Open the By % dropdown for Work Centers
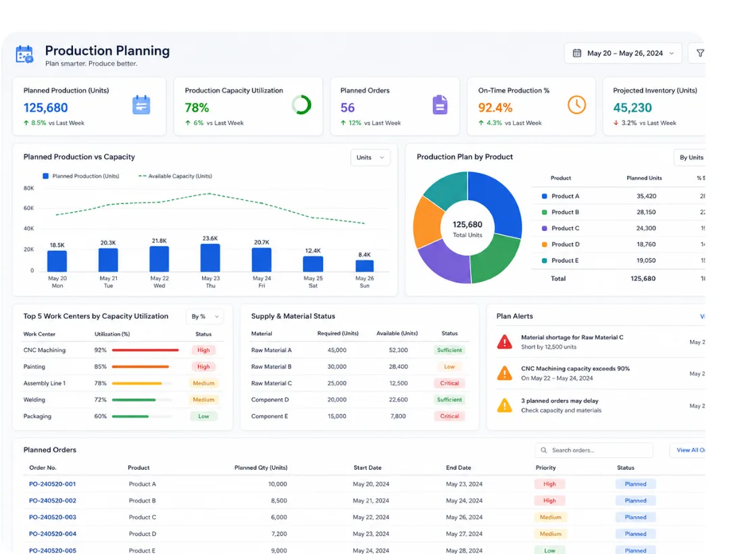The image size is (756, 554). coord(205,316)
